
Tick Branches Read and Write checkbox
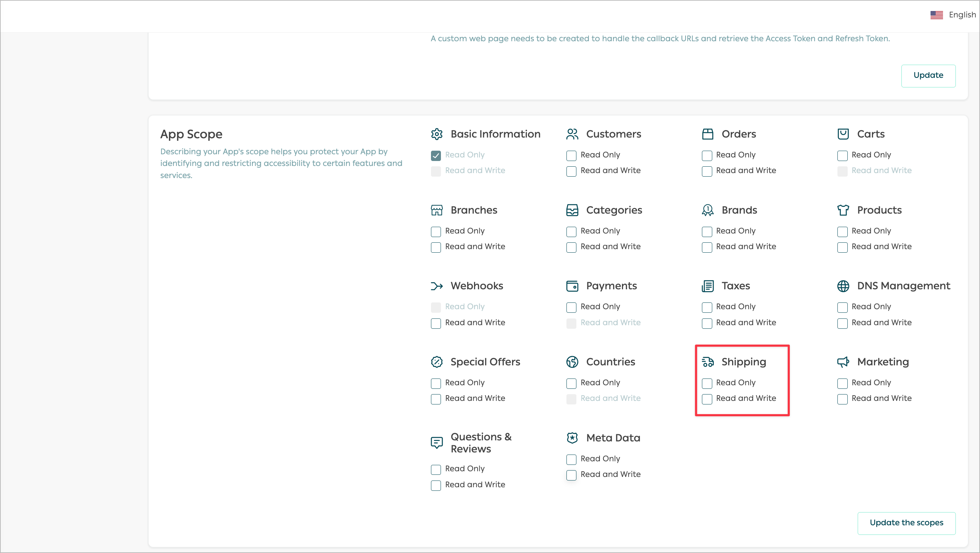436,247
